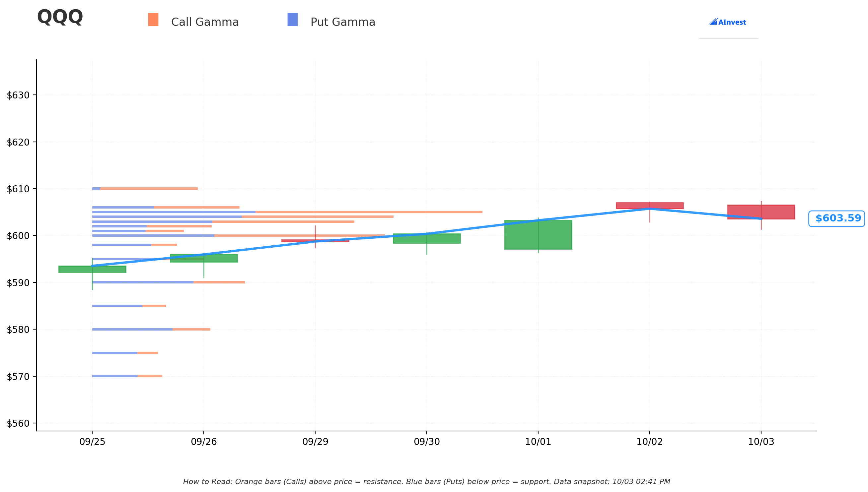The height and width of the screenshot is (492, 868).
Task: Click the $570 price axis label
Action: [x=18, y=376]
